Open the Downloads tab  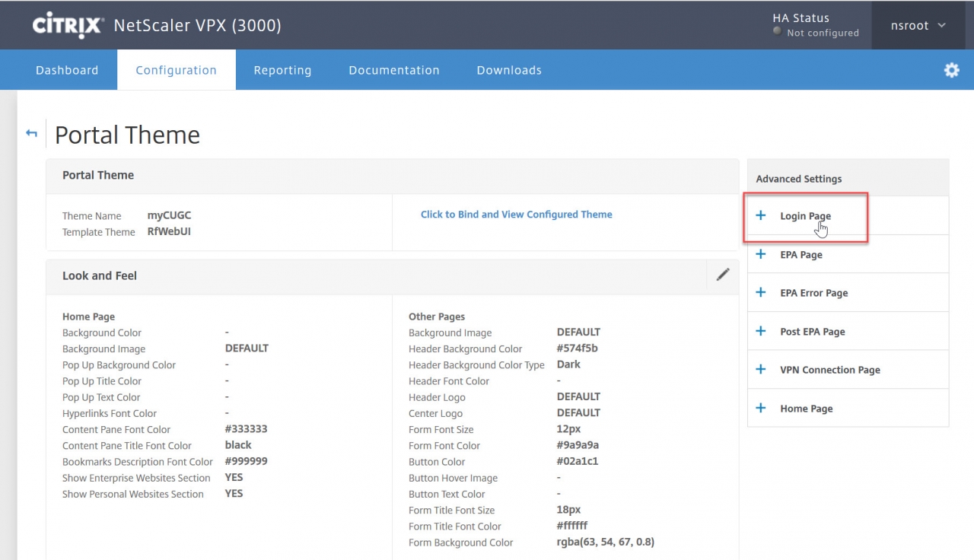(509, 70)
